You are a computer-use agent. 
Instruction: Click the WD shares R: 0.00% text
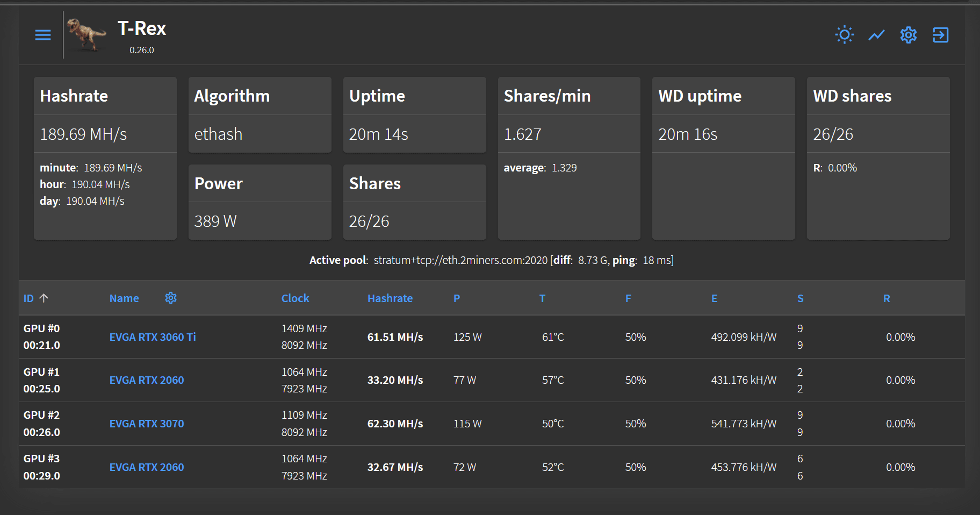point(835,168)
